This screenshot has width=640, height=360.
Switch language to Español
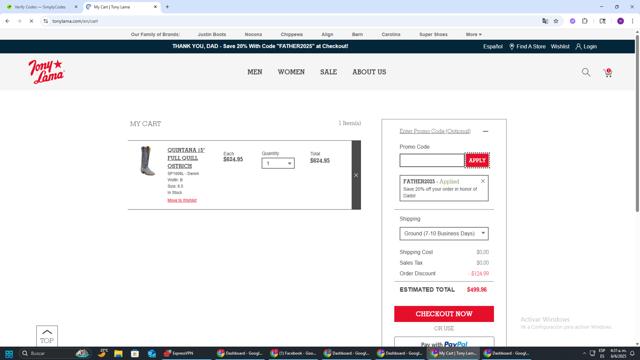coord(493,47)
